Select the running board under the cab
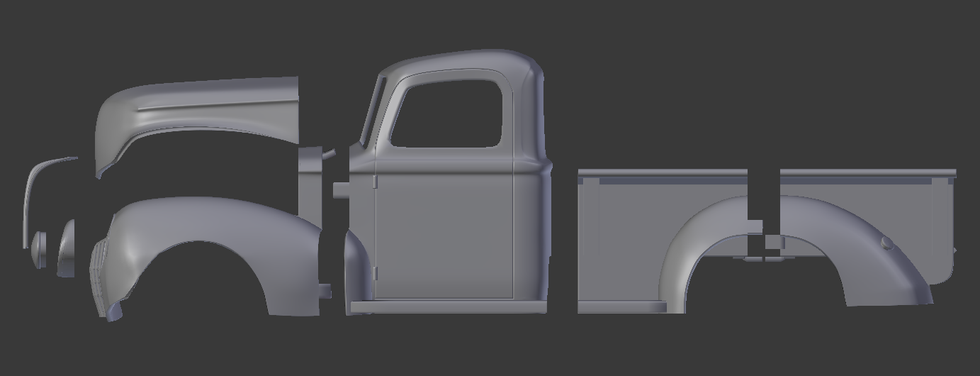980x376 pixels. click(x=449, y=306)
